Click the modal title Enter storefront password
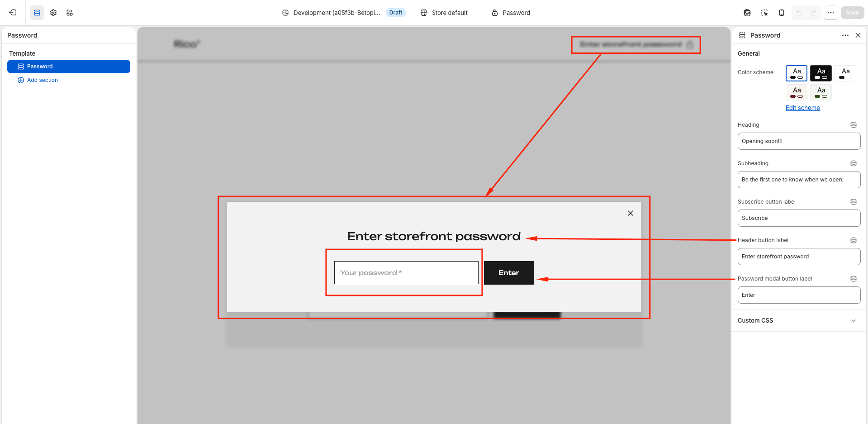 [x=434, y=236]
